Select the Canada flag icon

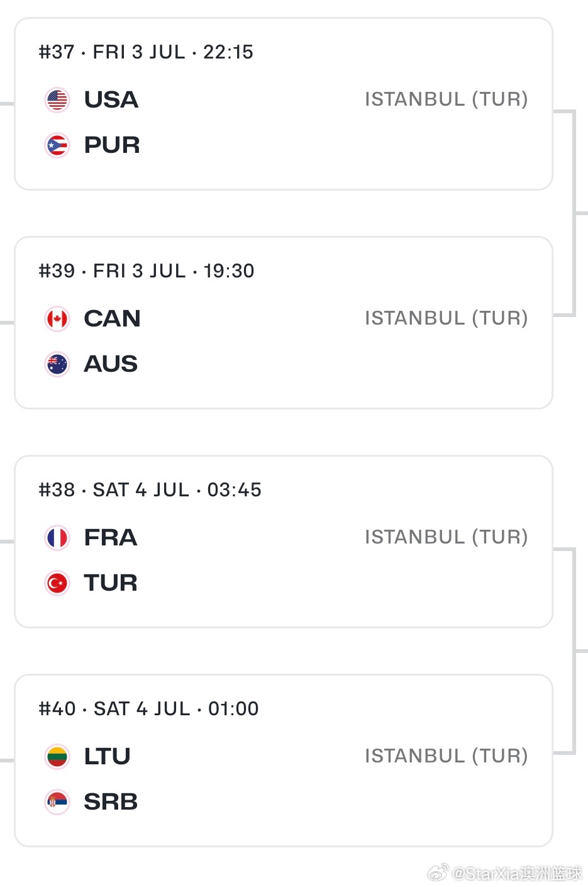(57, 319)
